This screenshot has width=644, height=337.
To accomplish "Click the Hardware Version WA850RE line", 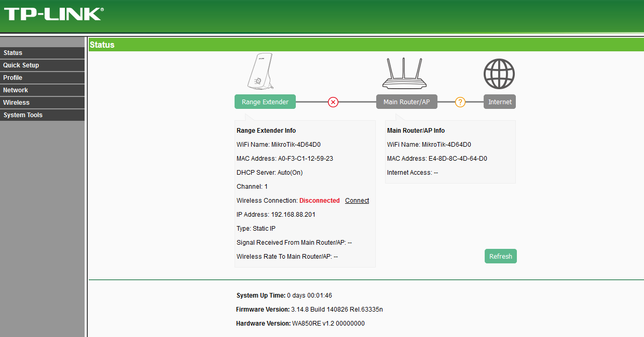I will (300, 324).
